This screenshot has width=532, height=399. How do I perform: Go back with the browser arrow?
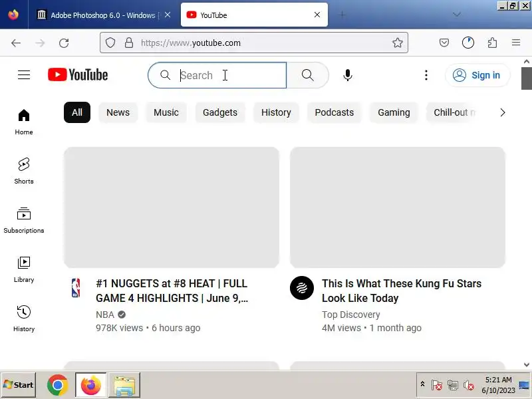(16, 43)
